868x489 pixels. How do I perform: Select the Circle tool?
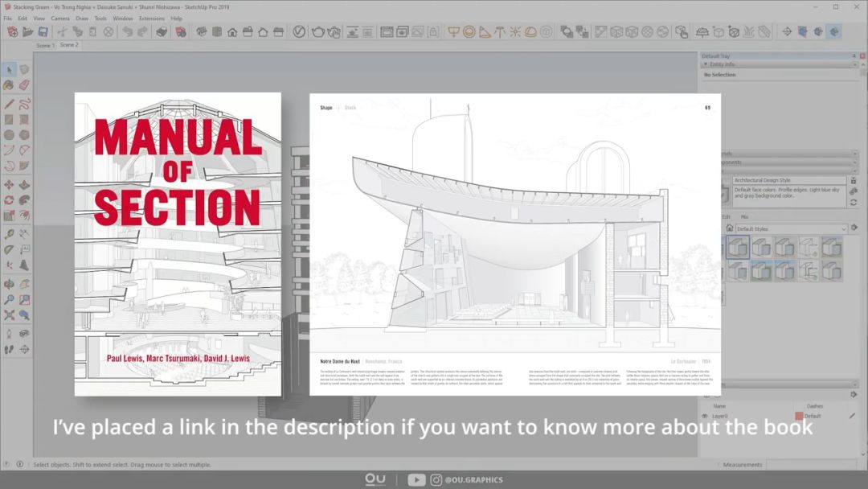[x=9, y=134]
